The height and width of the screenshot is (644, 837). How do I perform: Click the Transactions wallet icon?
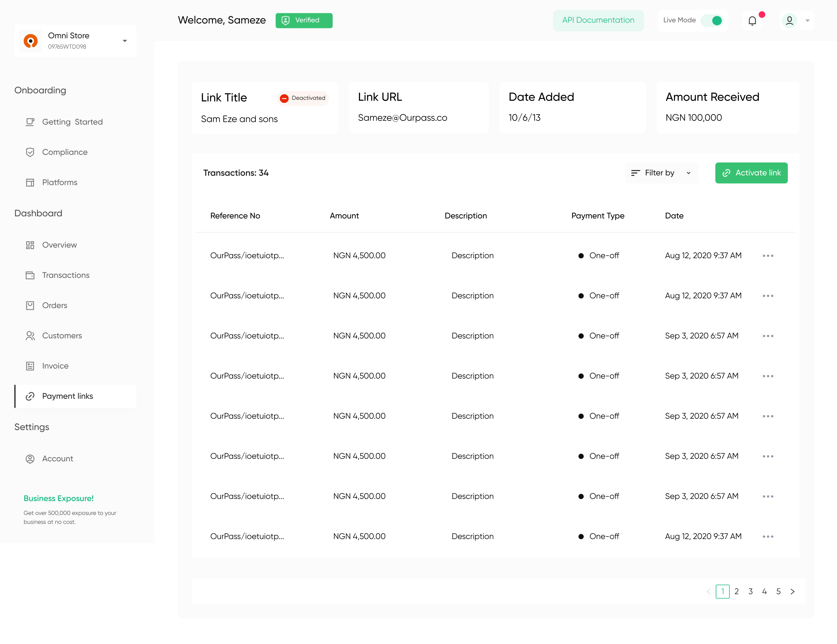(30, 275)
